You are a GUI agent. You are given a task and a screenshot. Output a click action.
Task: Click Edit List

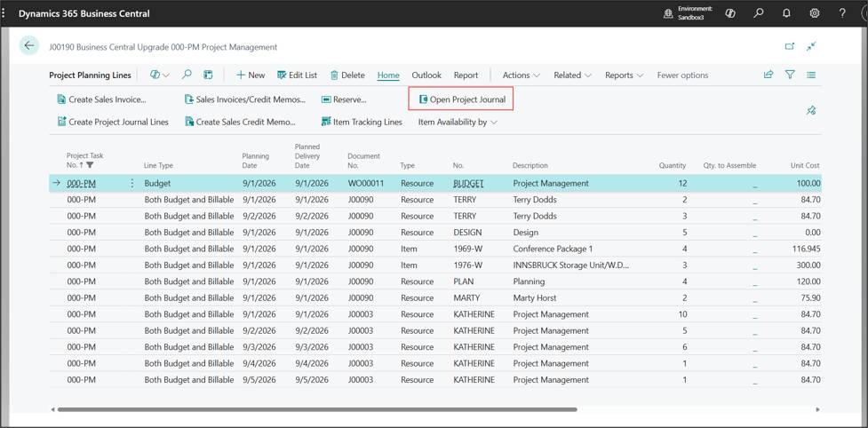click(298, 75)
